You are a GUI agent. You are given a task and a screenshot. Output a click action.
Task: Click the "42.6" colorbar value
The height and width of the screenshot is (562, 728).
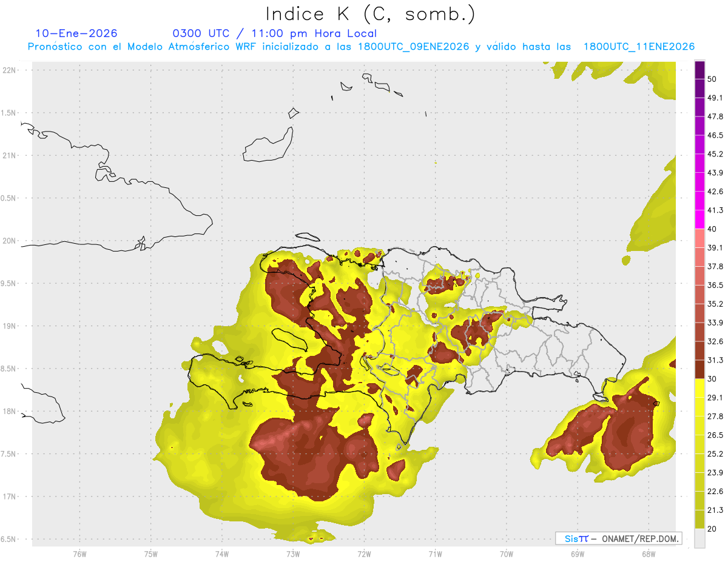(x=715, y=192)
